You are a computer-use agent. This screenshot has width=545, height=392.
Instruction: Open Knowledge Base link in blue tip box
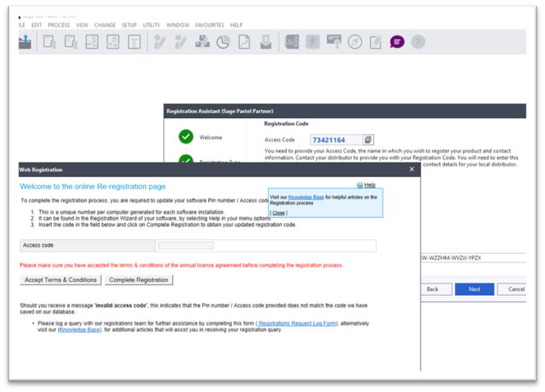tap(306, 197)
